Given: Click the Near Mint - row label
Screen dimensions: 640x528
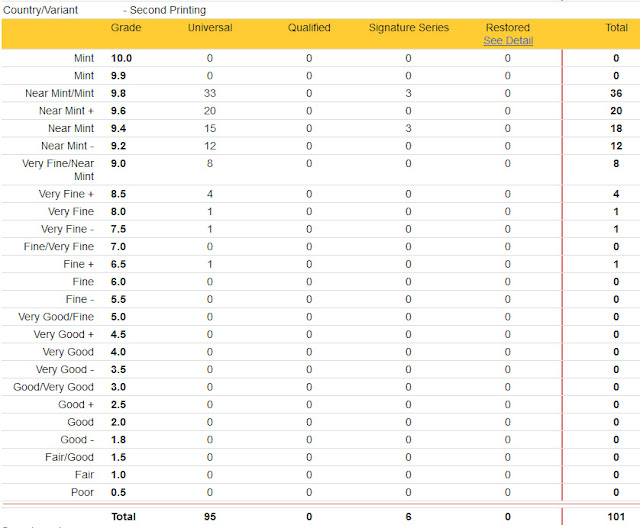Looking at the screenshot, I should pos(67,146).
